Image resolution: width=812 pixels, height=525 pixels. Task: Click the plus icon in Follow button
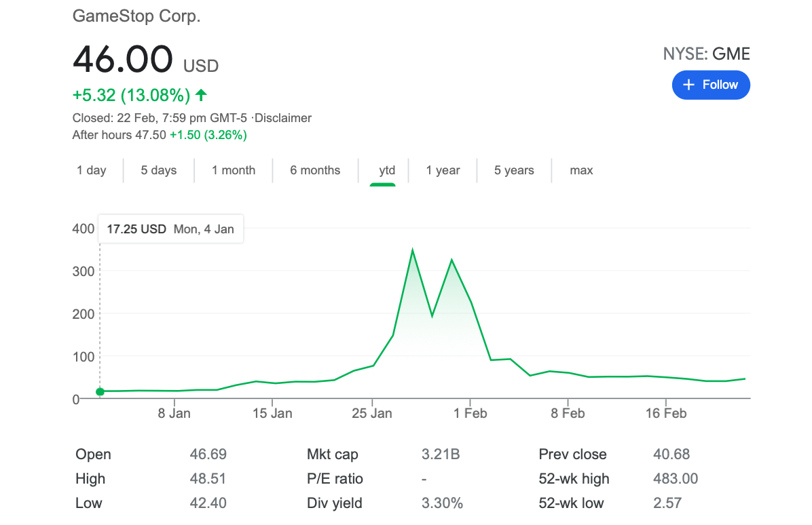click(688, 85)
